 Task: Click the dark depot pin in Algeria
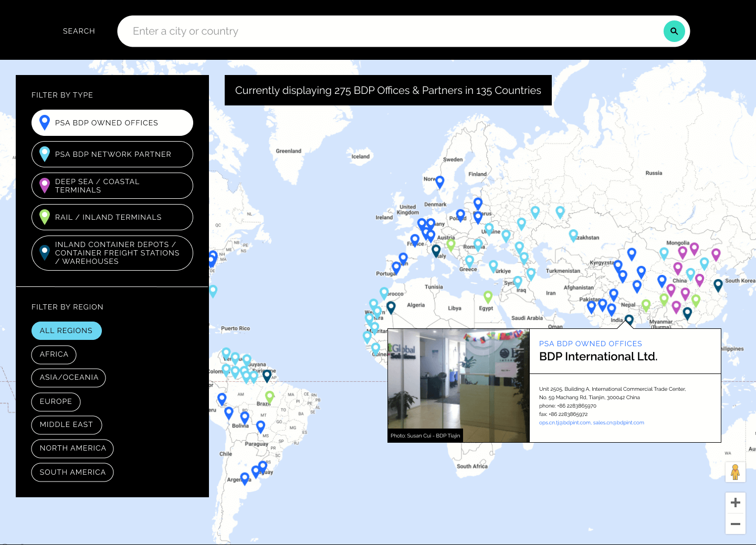click(x=391, y=307)
